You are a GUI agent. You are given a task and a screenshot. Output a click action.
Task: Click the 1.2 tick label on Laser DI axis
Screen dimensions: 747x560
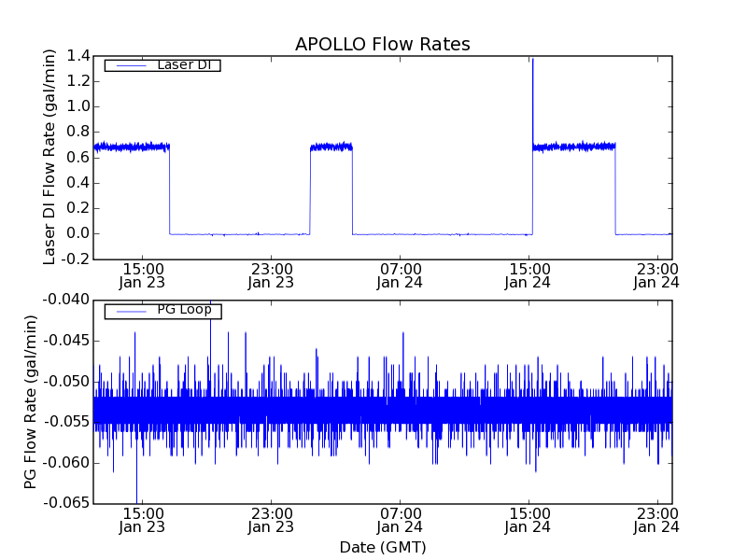78,81
